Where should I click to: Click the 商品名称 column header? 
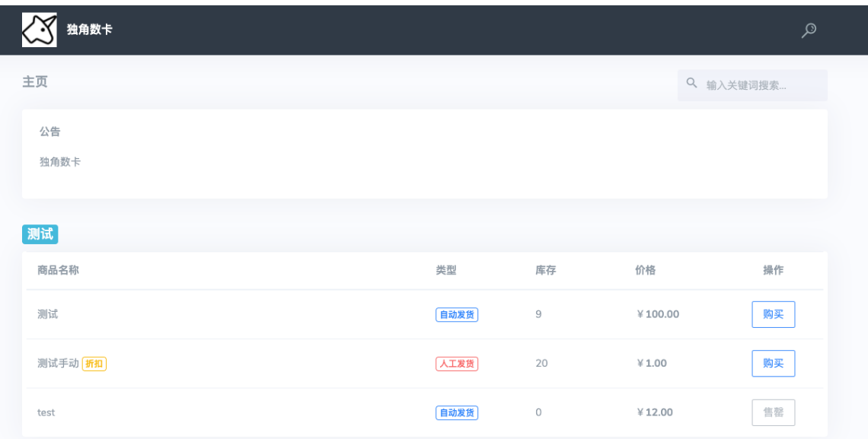(59, 270)
